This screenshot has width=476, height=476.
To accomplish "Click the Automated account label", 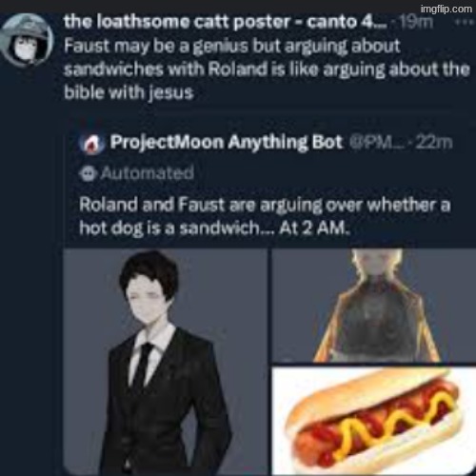I will coord(148,173).
